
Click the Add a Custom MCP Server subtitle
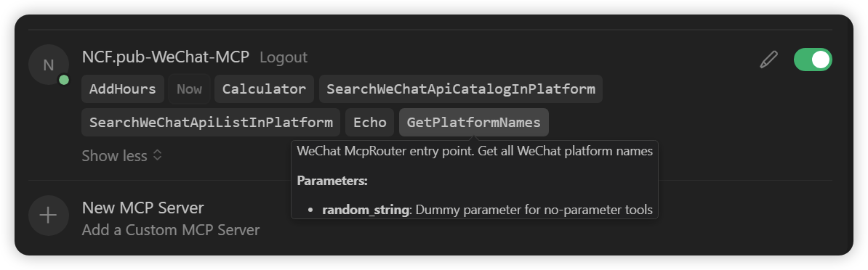[171, 229]
